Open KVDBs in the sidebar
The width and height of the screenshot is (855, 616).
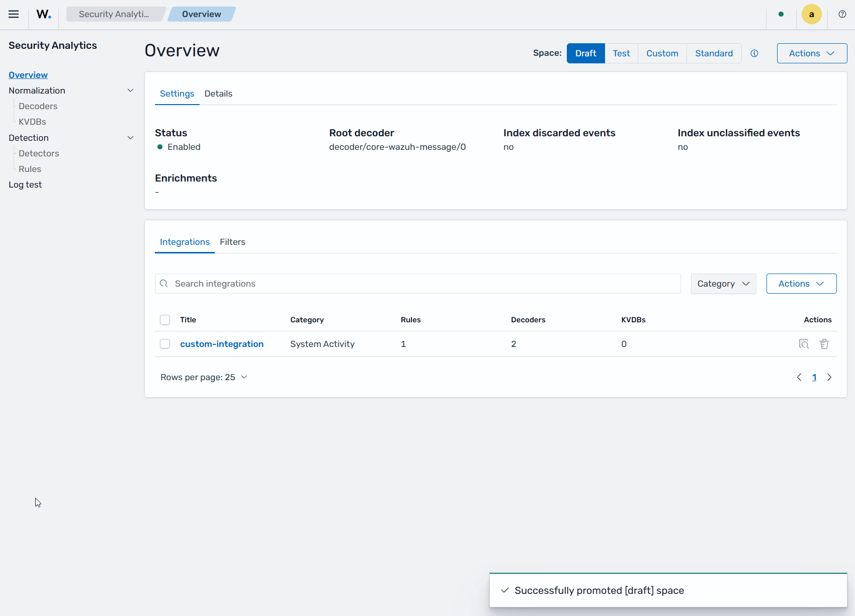click(32, 122)
